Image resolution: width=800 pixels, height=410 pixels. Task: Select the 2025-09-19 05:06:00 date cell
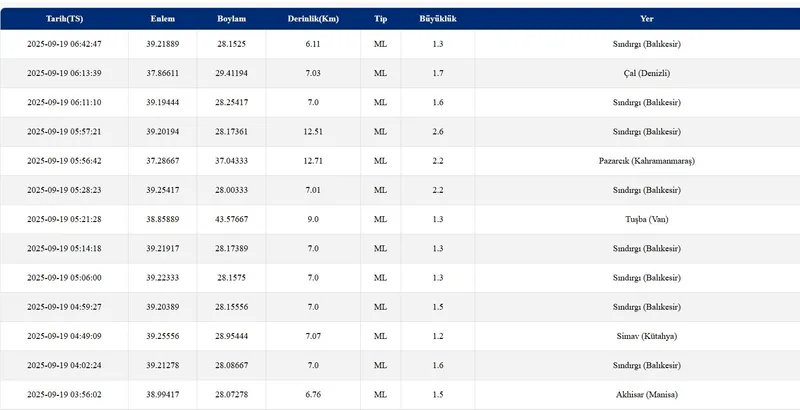click(64, 278)
